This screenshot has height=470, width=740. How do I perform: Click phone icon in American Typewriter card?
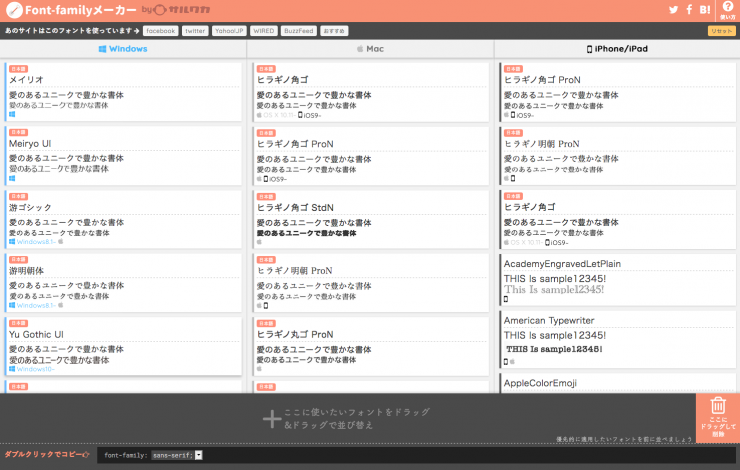point(506,362)
